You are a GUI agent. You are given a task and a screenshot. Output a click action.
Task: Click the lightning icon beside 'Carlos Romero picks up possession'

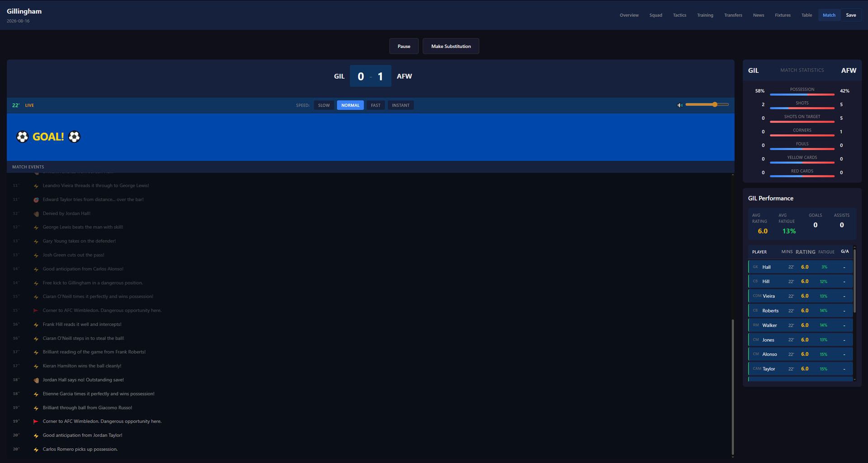click(x=36, y=449)
